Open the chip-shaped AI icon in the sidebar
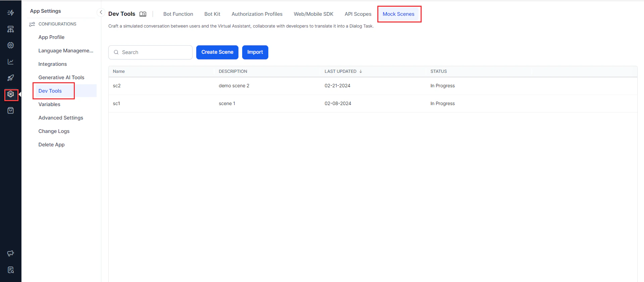 point(11,45)
